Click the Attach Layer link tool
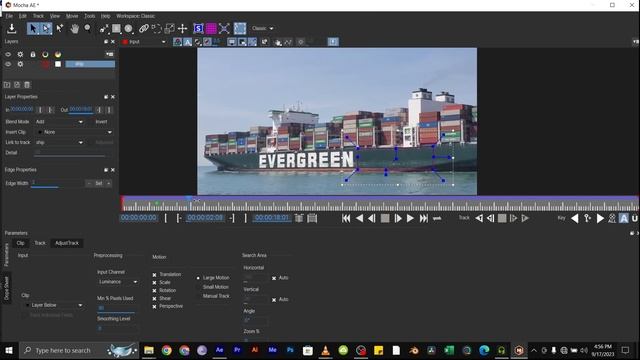Screen dimensions: 640x360 143,28
